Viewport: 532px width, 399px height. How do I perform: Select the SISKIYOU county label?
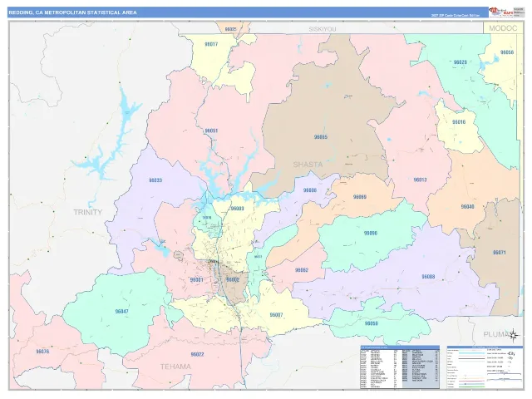coord(323,29)
